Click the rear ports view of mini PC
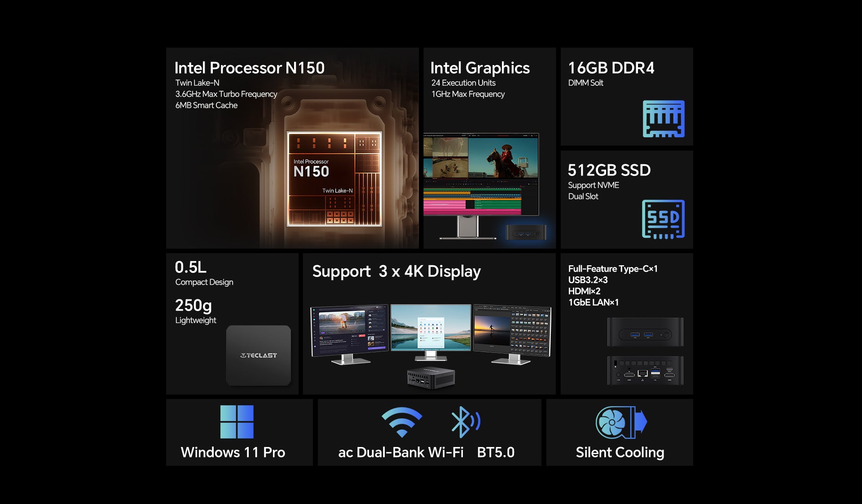 coord(645,371)
